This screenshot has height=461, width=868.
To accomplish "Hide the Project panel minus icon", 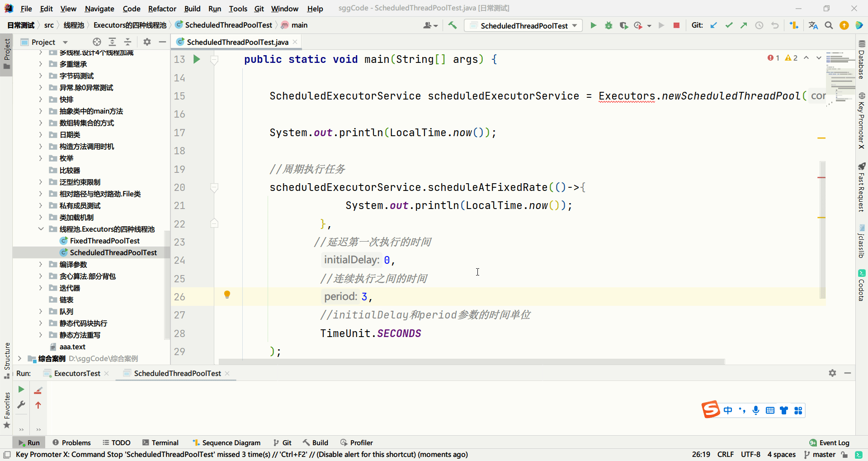I will (x=162, y=42).
